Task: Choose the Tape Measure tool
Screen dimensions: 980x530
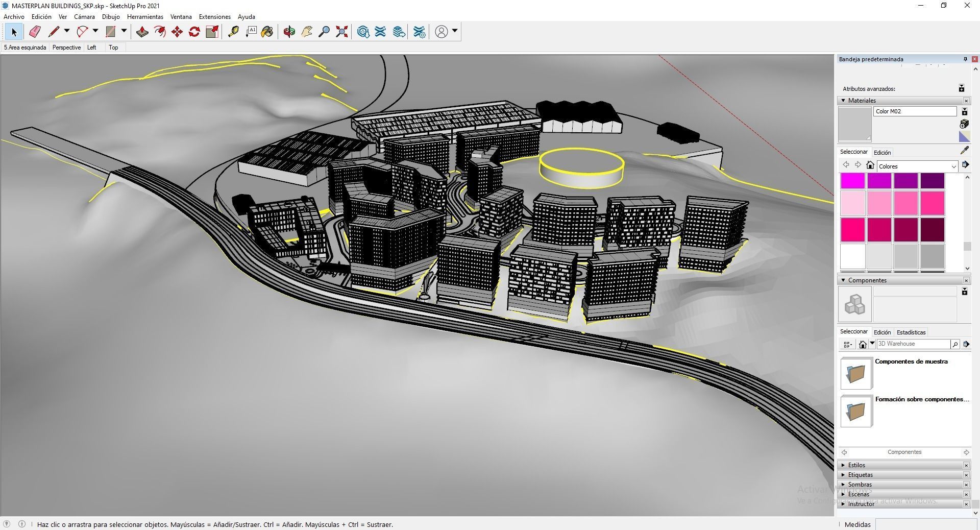Action: [233, 32]
